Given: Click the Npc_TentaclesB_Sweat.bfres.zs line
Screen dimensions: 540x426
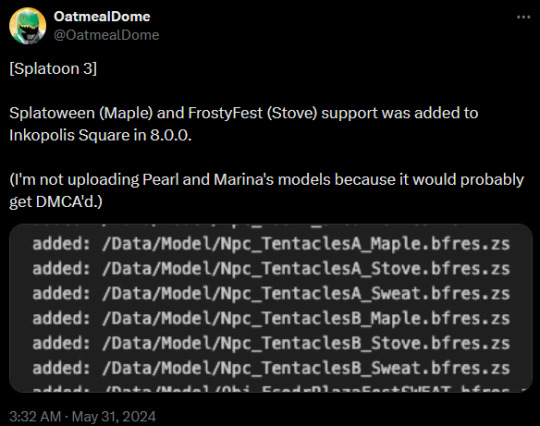Looking at the screenshot, I should coord(271,368).
